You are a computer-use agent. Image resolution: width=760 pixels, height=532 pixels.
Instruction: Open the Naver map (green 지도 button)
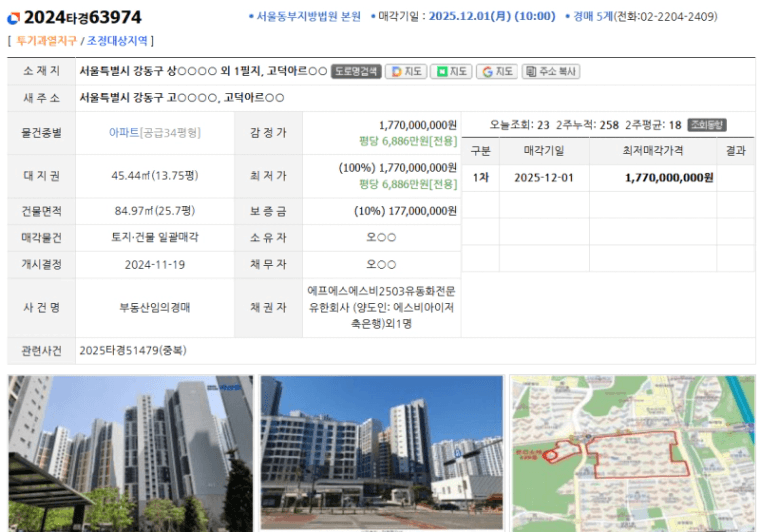(450, 72)
